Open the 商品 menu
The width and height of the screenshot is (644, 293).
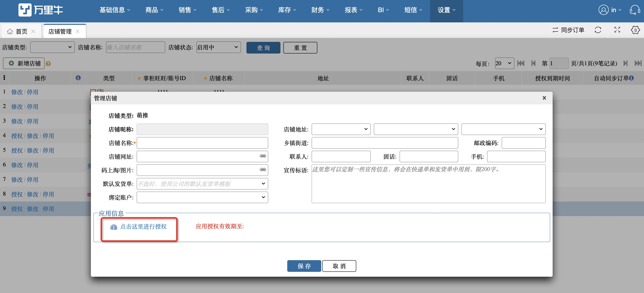[x=154, y=10]
